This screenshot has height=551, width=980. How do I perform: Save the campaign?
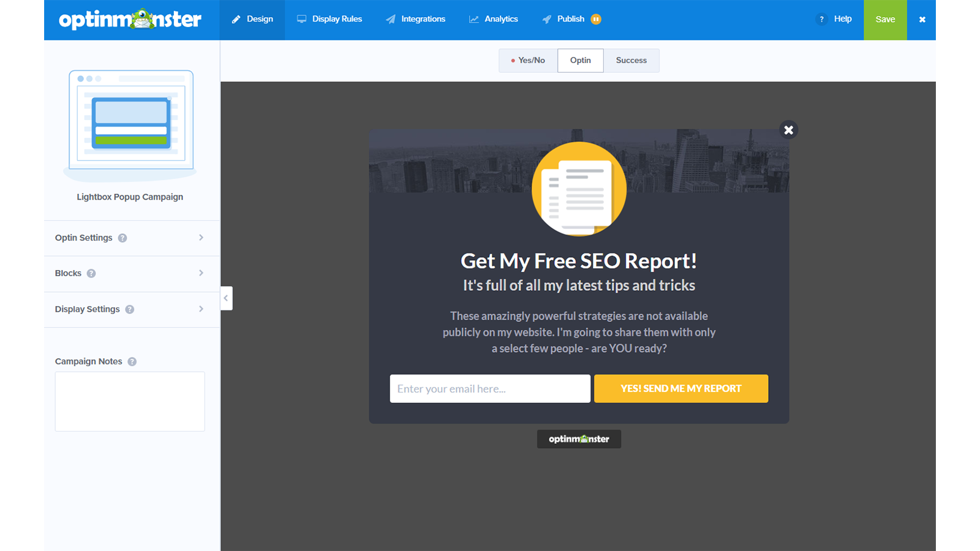coord(885,20)
